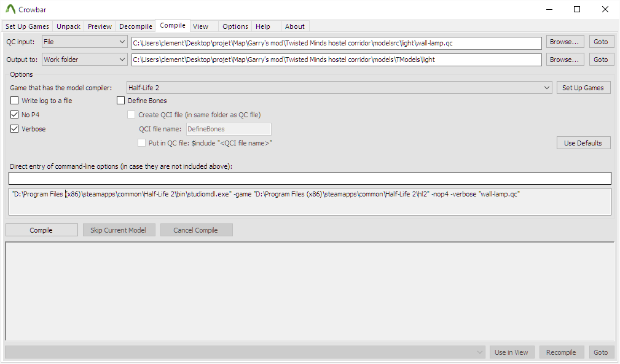Minimize the Crowbar window
620x364 pixels.
(549, 9)
